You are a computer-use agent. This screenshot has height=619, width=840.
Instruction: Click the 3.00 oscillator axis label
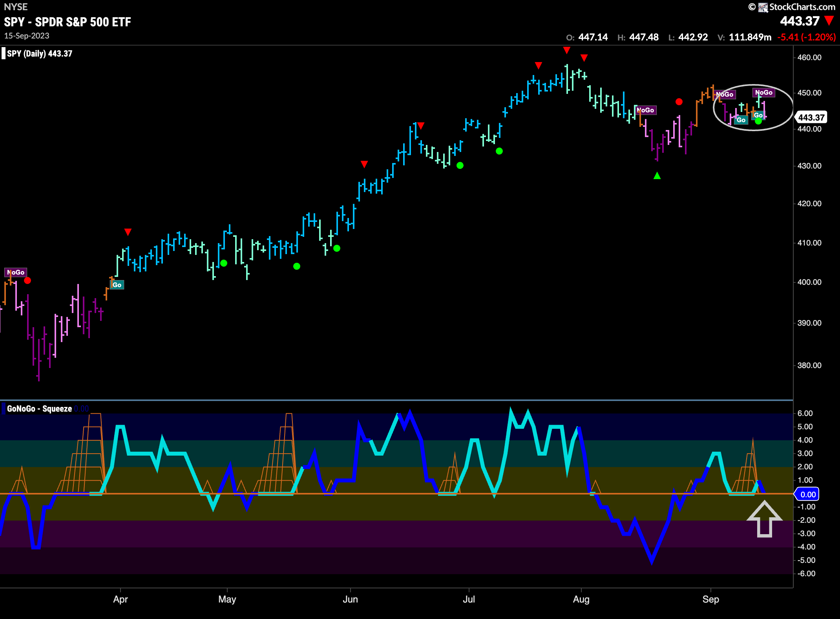(805, 453)
